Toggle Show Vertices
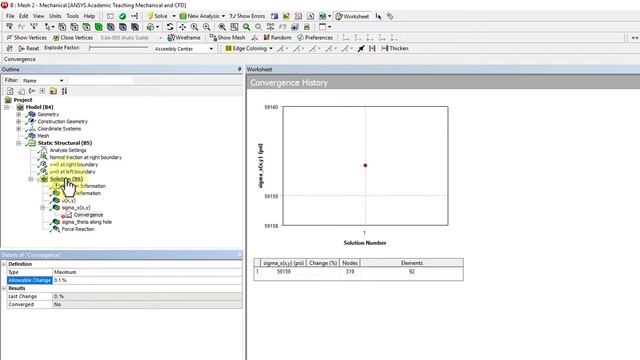The height and width of the screenshot is (360, 640). [x=27, y=38]
